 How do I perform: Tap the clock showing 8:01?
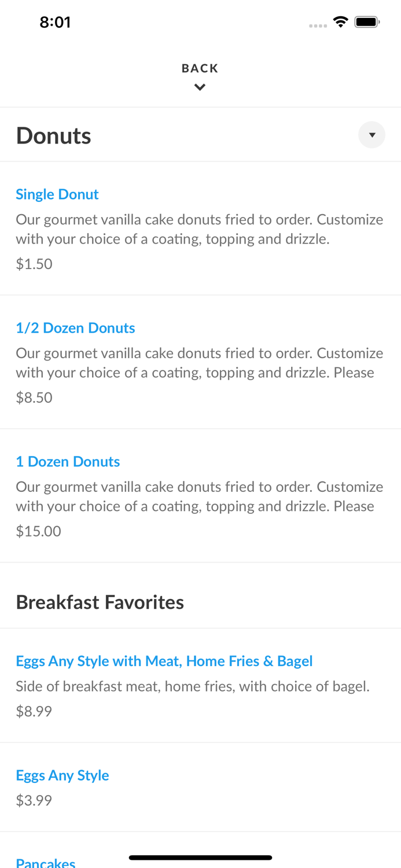click(x=56, y=22)
